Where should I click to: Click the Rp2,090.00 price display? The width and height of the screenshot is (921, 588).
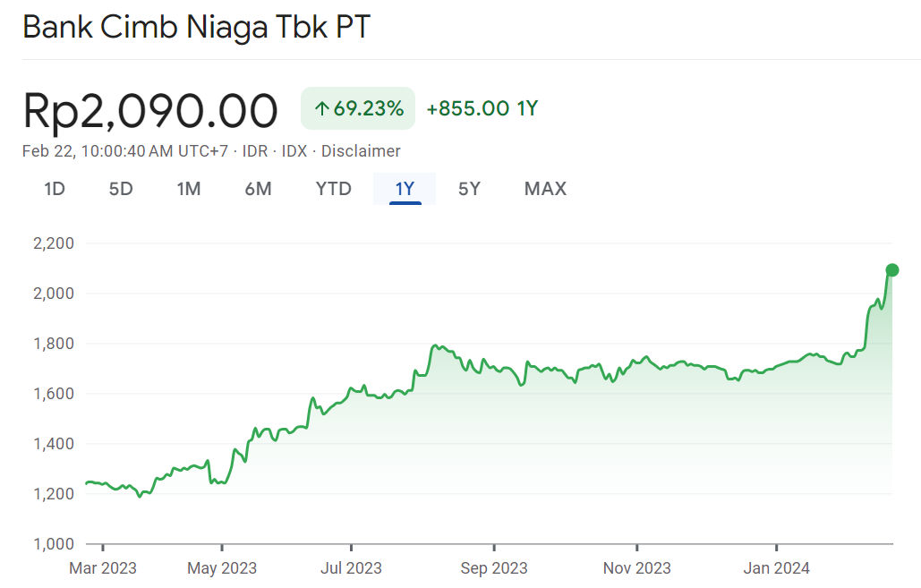151,109
